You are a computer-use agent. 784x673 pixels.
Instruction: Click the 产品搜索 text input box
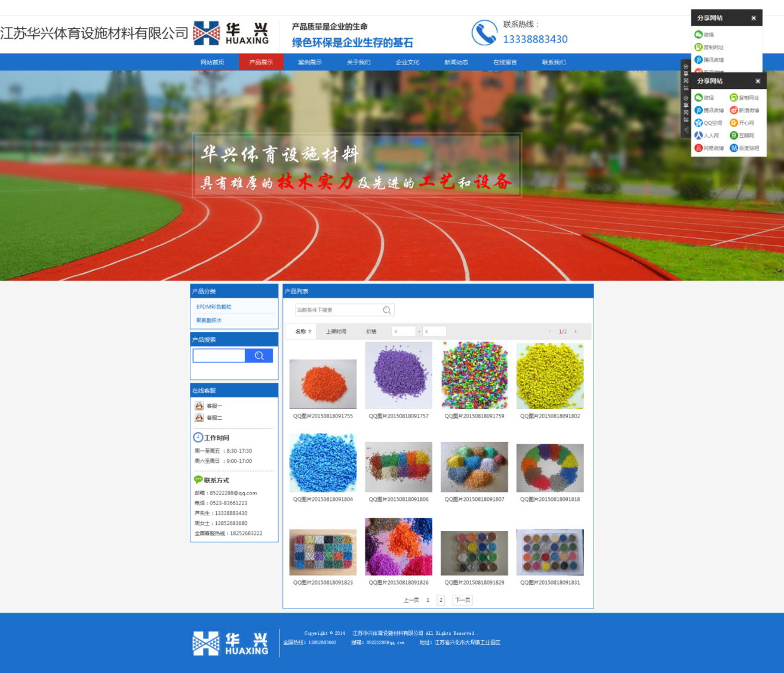coord(219,356)
